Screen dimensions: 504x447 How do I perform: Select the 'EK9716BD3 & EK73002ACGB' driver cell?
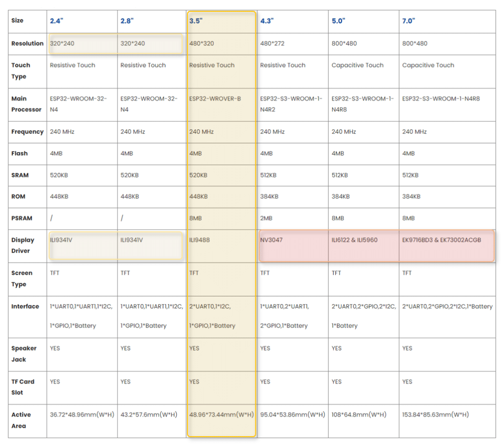coord(441,240)
